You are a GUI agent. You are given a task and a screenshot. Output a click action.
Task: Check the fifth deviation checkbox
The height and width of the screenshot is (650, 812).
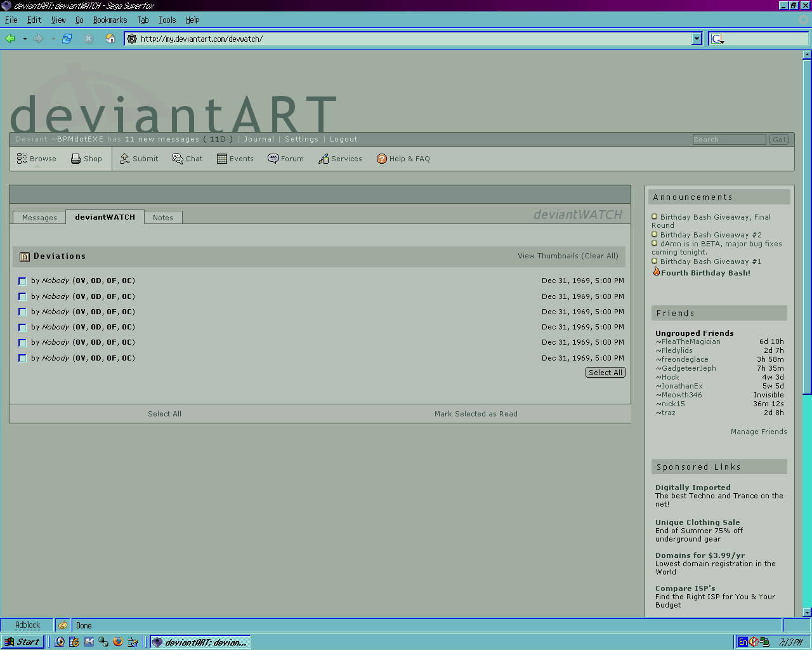[x=22, y=343]
